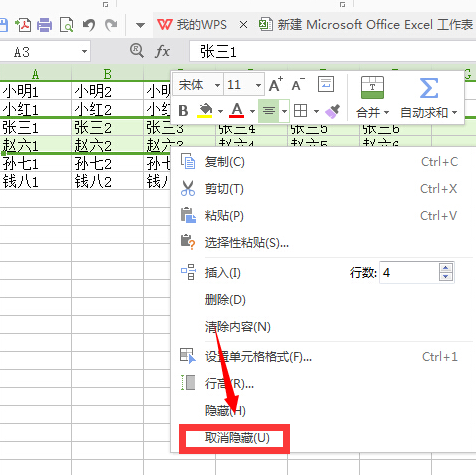Toggle center alignment button
Image resolution: width=476 pixels, height=475 pixels.
click(269, 111)
